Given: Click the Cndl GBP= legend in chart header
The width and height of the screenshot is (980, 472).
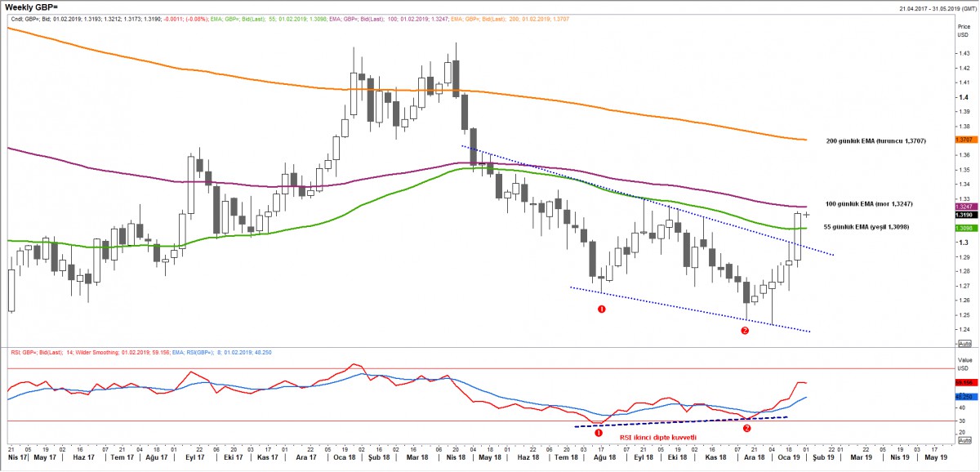Looking at the screenshot, I should [x=23, y=19].
